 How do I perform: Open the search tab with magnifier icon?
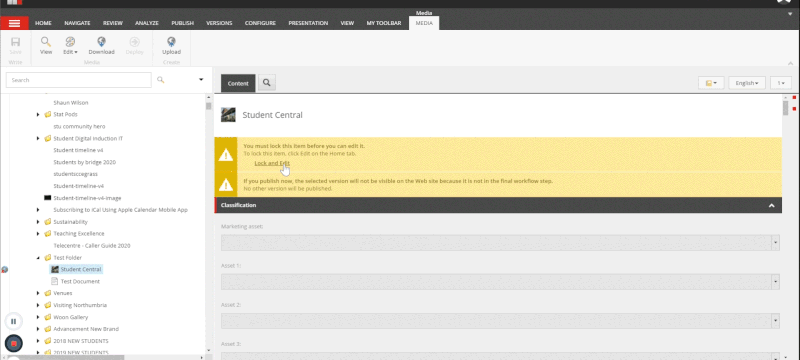click(x=267, y=83)
